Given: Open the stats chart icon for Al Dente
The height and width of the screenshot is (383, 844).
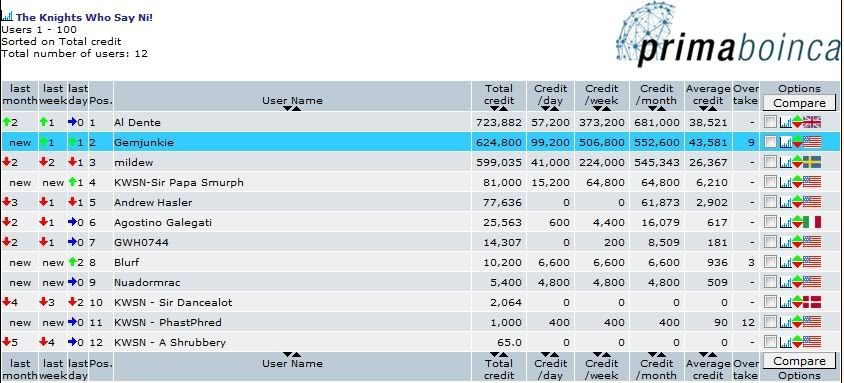Looking at the screenshot, I should pyautogui.click(x=785, y=123).
